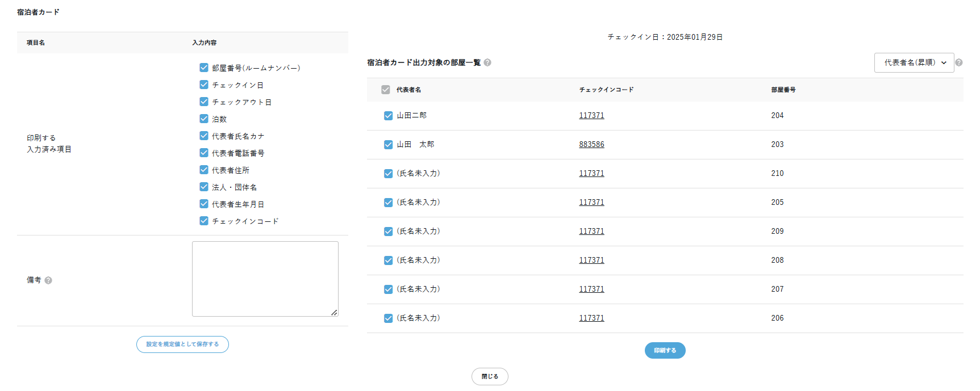Uncheck the 代表者生年月日 checkbox
This screenshot has height=391, width=980.
(x=204, y=204)
